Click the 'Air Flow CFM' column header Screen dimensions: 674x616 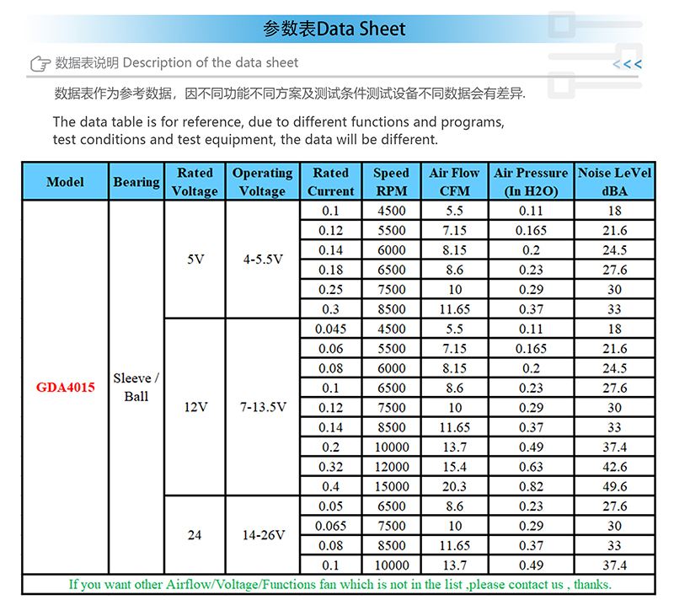coord(454,181)
